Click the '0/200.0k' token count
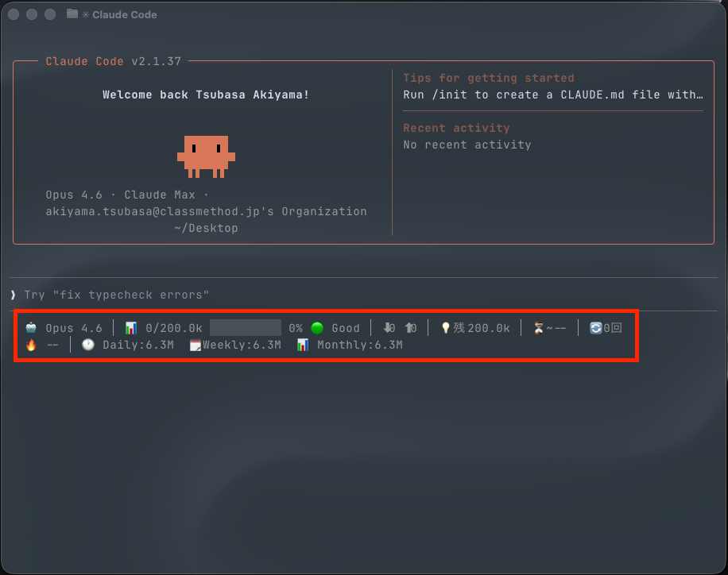This screenshot has width=728, height=575. coord(174,328)
